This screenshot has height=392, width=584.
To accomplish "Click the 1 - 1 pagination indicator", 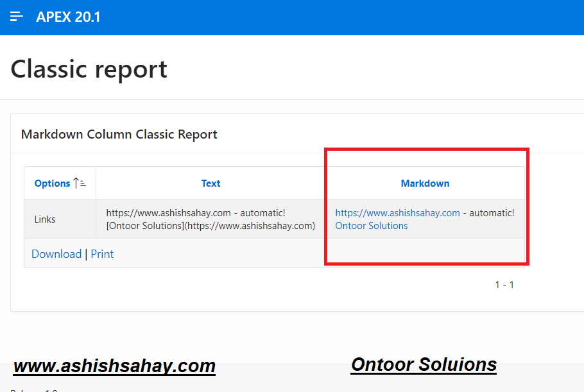I will (505, 284).
